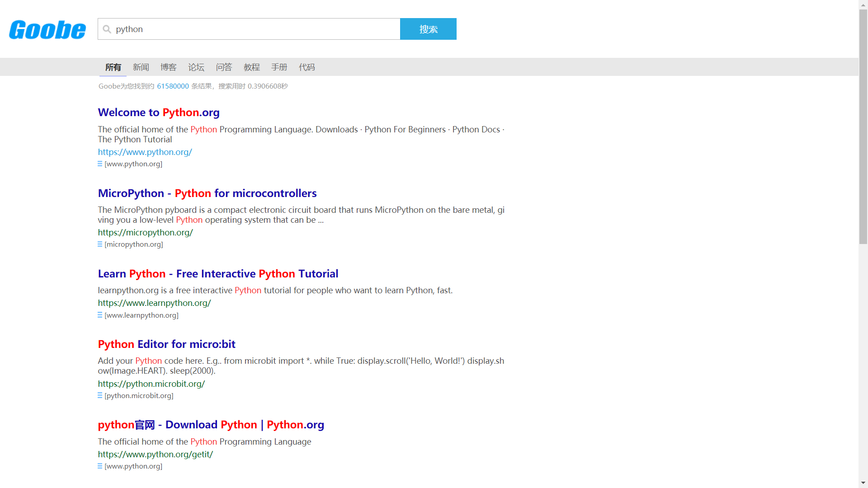Click the blue 搜索 search button

pyautogui.click(x=428, y=29)
